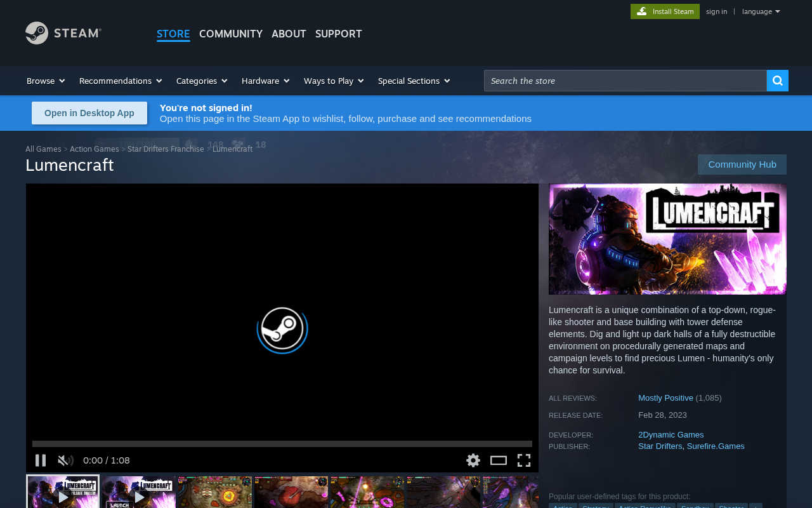Open Star Drifters Franchise breadcrumb

coord(166,149)
